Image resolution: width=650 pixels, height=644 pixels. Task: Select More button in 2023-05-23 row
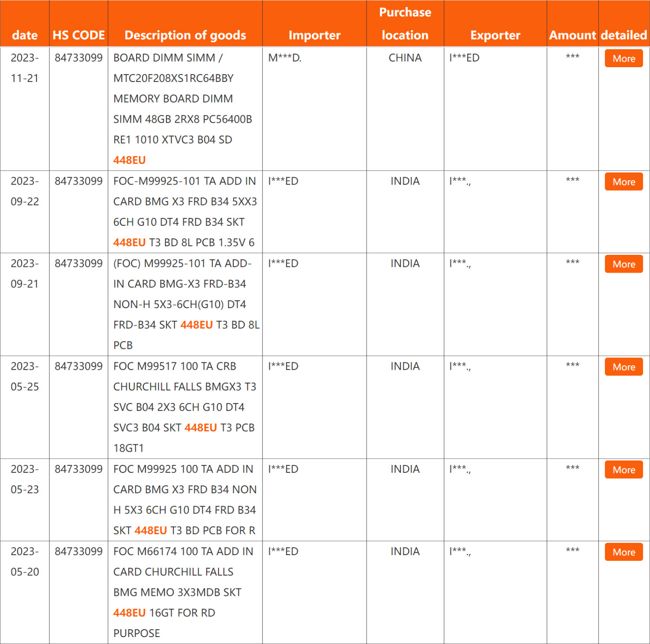pyautogui.click(x=624, y=470)
